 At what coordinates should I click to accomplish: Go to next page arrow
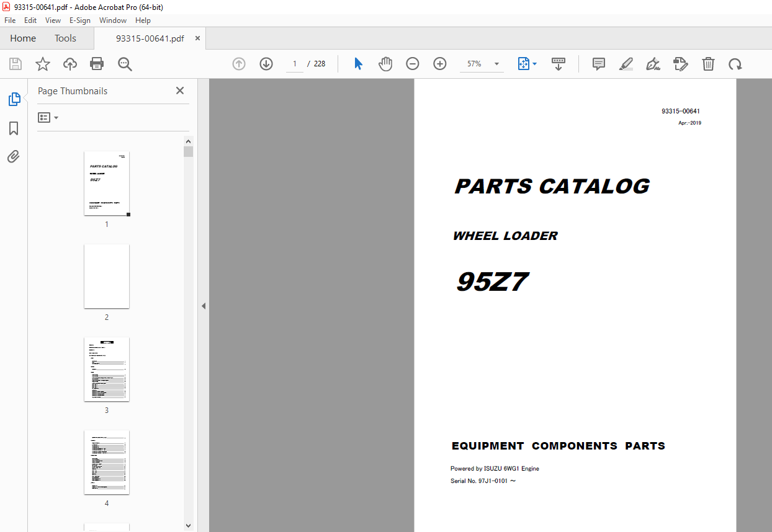266,64
